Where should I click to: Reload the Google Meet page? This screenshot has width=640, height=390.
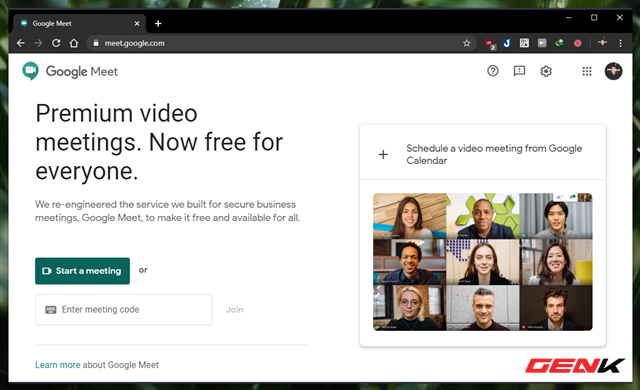tap(56, 43)
